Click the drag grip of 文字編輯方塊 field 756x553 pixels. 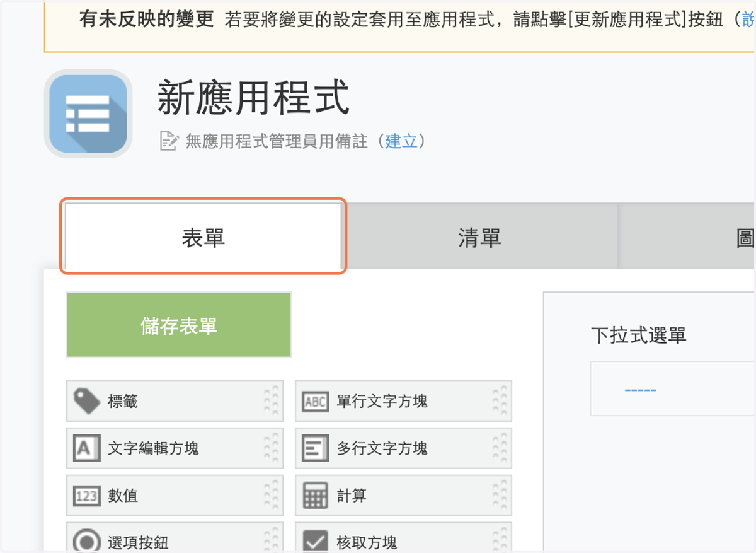tap(271, 448)
